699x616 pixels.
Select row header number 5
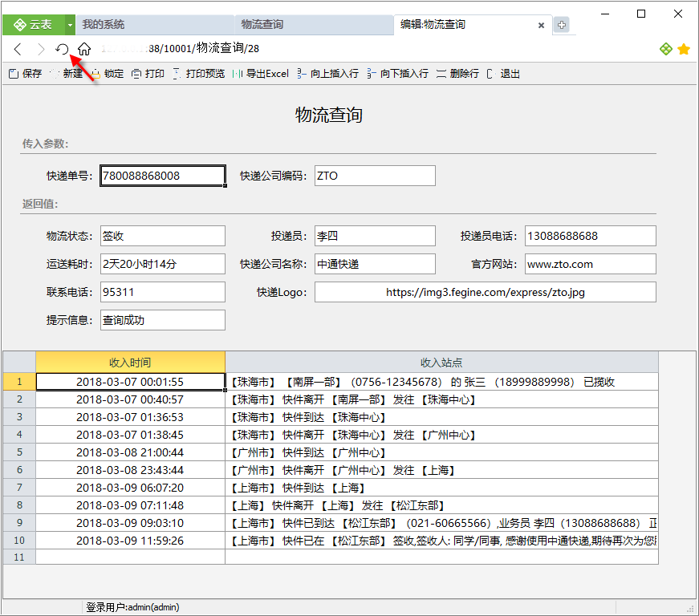[x=19, y=452]
